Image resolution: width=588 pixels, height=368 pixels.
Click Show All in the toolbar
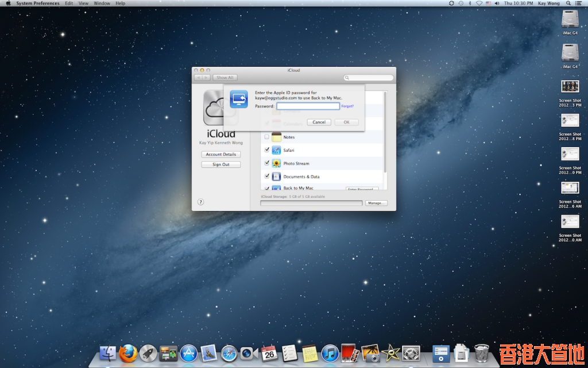pyautogui.click(x=225, y=78)
